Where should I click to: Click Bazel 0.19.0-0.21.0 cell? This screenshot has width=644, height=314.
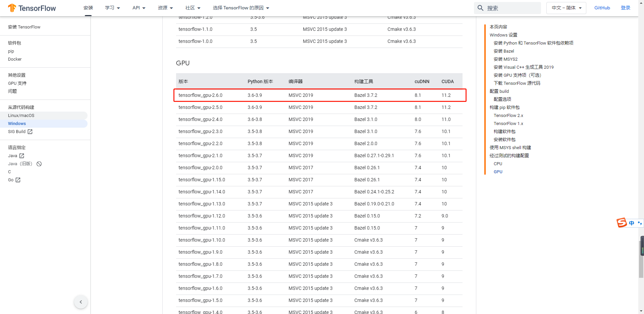point(374,204)
